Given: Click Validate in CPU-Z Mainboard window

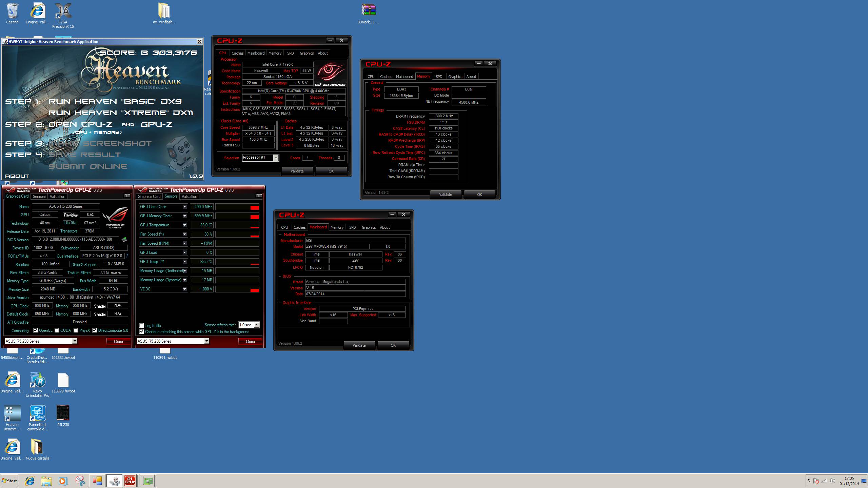Looking at the screenshot, I should click(359, 345).
